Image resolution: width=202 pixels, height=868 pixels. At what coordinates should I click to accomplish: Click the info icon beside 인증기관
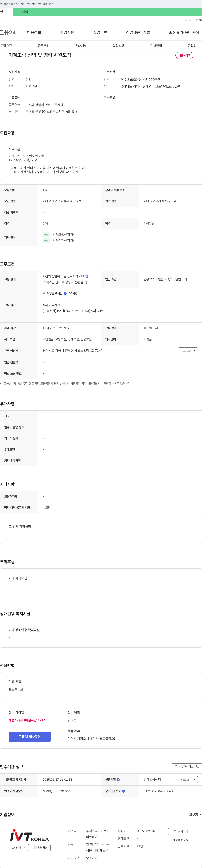(118, 780)
